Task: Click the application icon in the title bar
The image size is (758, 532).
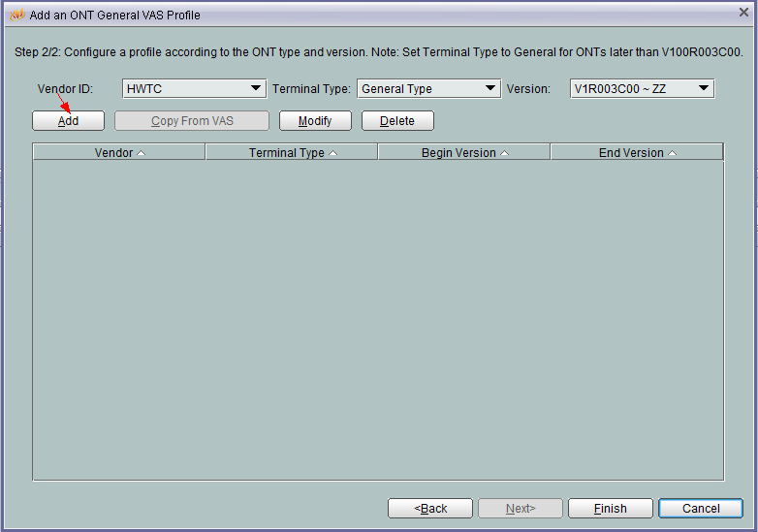Action: 16,16
